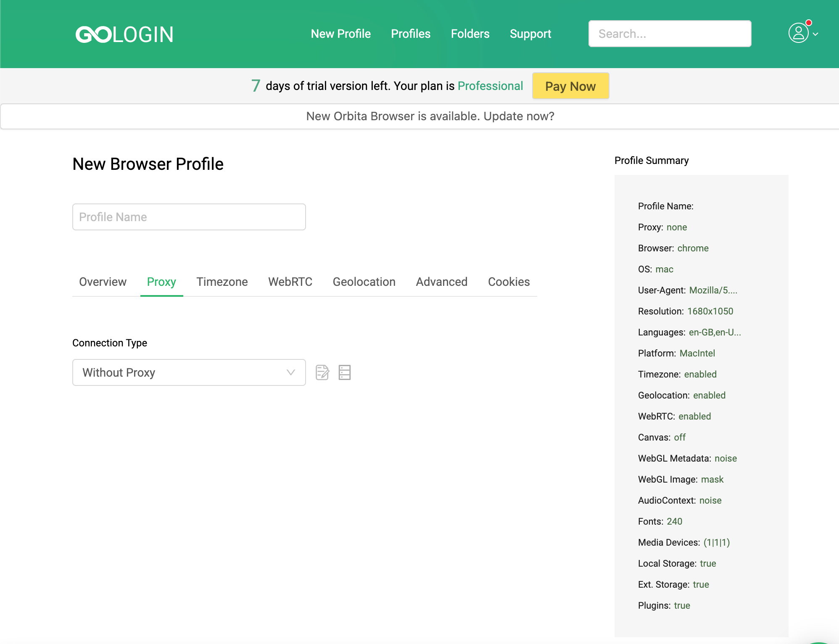This screenshot has height=644, width=839.
Task: Follow the Professional plan link
Action: click(x=490, y=86)
